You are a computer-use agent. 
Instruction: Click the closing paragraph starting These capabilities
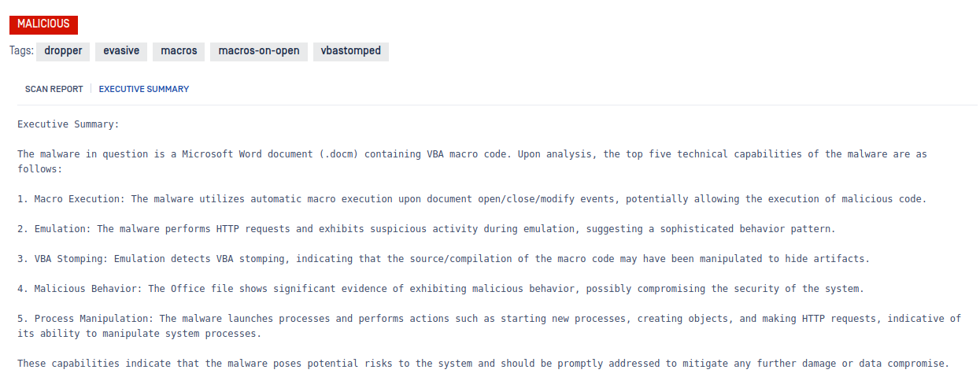(x=483, y=364)
